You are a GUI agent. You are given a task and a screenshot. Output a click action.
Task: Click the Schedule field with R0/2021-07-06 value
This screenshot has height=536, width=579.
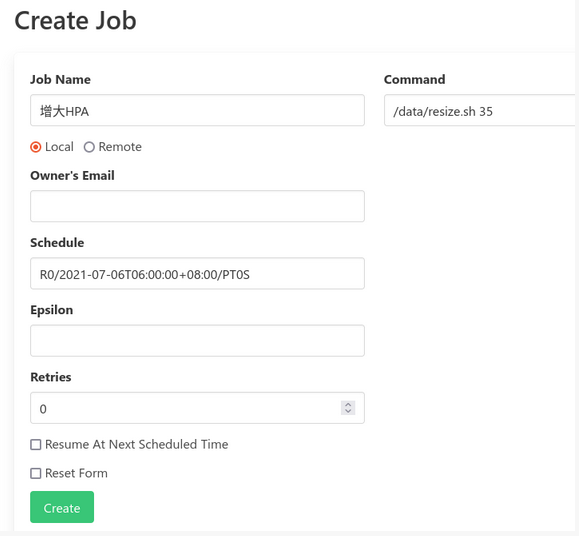point(197,273)
